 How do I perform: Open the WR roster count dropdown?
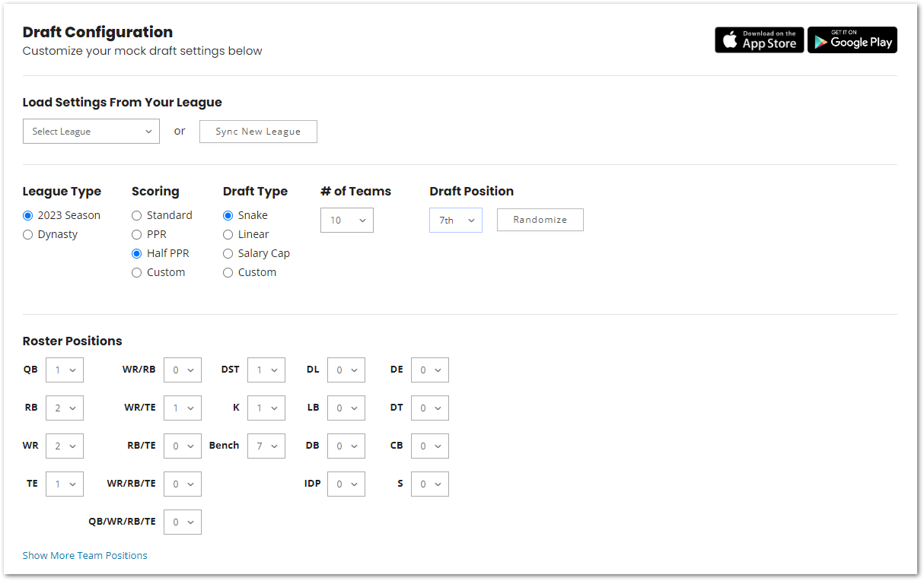[x=65, y=446]
